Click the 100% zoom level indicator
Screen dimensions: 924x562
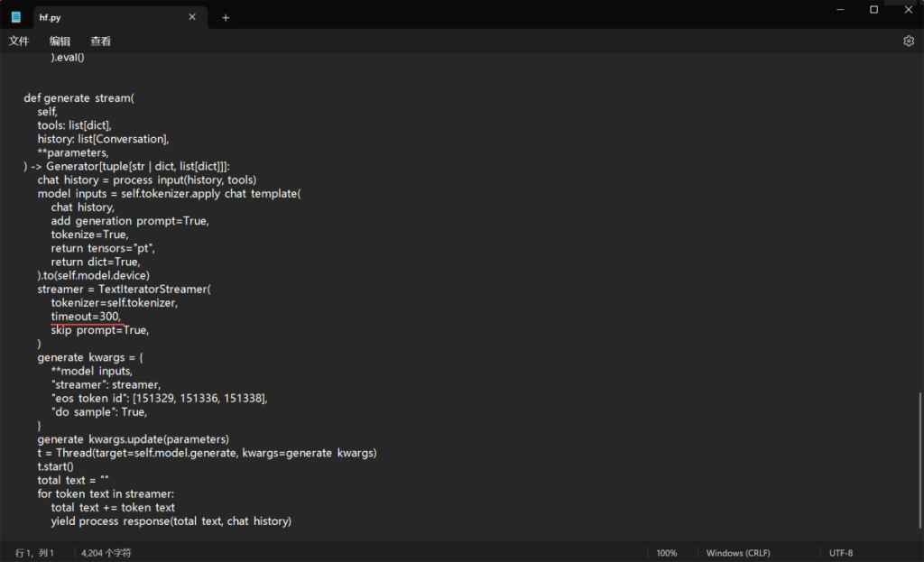coord(667,553)
